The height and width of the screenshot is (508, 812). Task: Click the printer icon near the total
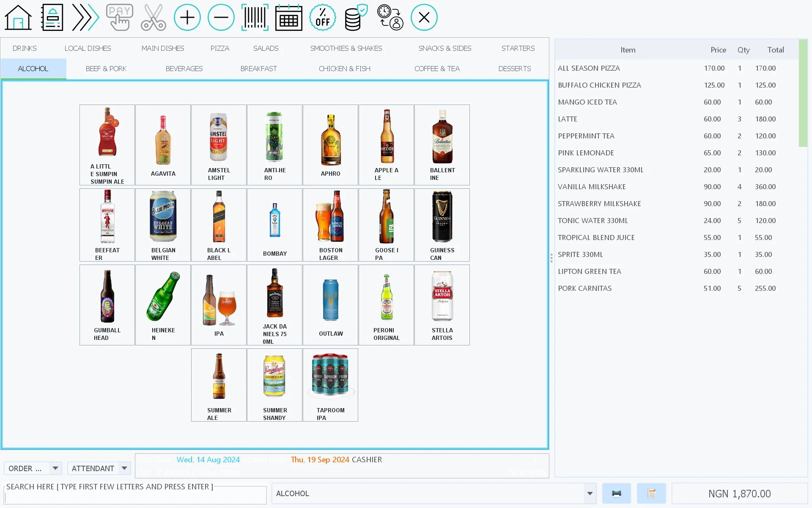coord(616,493)
